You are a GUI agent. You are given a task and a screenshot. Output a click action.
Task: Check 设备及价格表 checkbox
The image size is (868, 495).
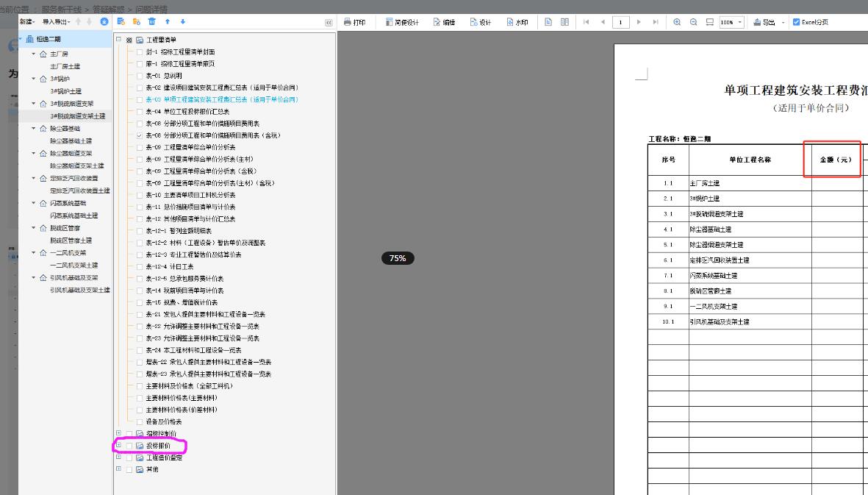click(x=140, y=421)
